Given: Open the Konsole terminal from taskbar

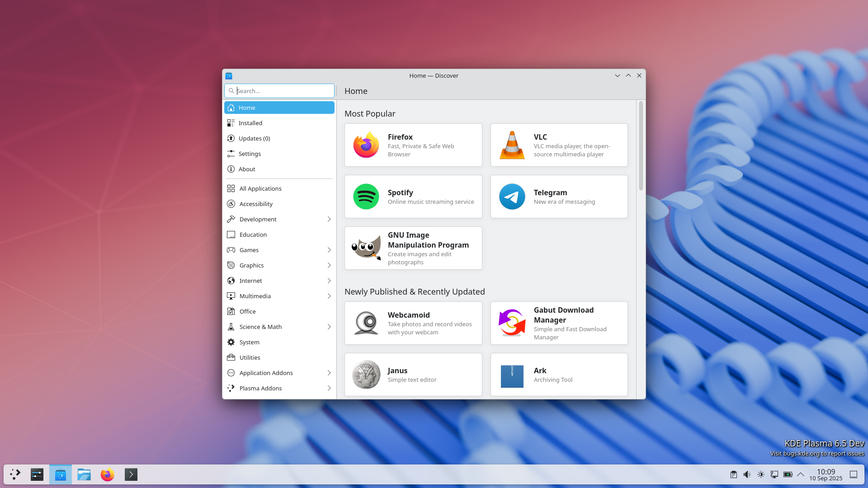Looking at the screenshot, I should (131, 474).
